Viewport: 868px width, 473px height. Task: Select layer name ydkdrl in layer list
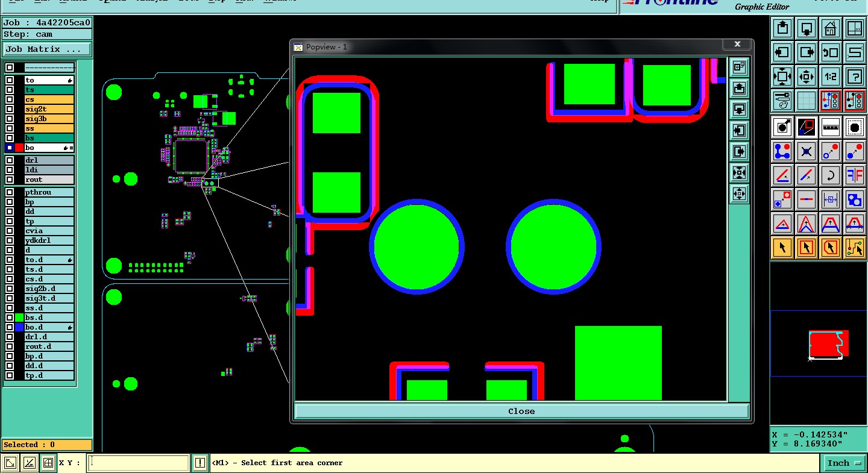click(49, 240)
